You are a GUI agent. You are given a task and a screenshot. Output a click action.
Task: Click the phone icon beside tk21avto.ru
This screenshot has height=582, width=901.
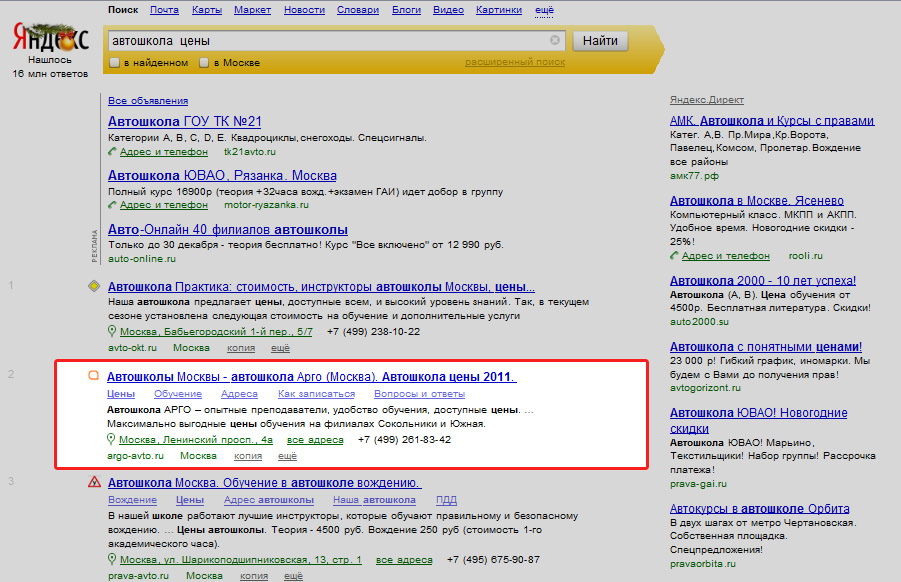tap(112, 152)
